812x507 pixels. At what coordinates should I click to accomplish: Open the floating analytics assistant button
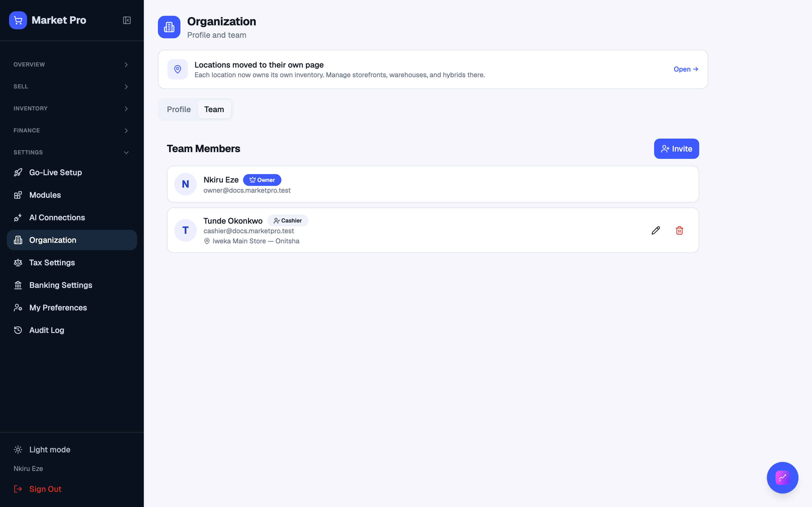coord(782,477)
